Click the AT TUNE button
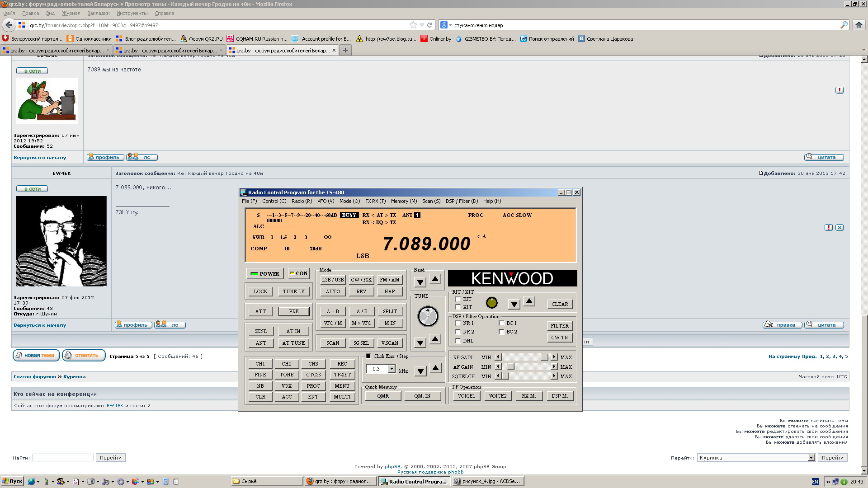The image size is (868, 488). 293,343
